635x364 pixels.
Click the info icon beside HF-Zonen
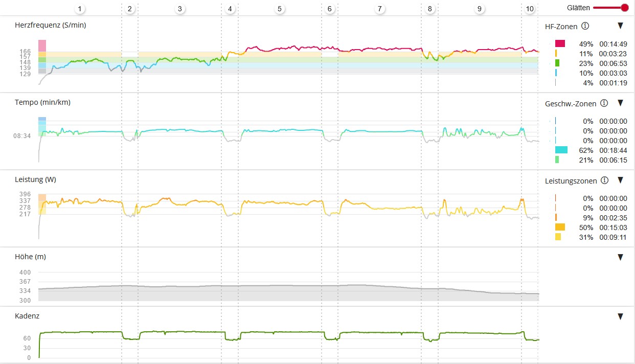tap(585, 26)
